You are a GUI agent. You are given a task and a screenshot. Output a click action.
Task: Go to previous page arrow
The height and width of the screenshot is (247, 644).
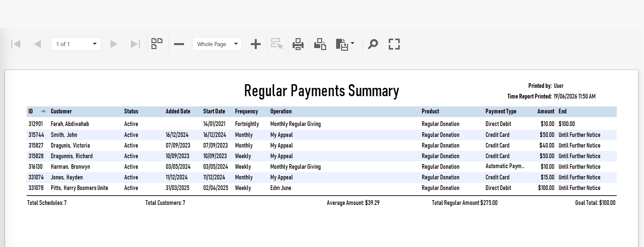click(x=38, y=44)
